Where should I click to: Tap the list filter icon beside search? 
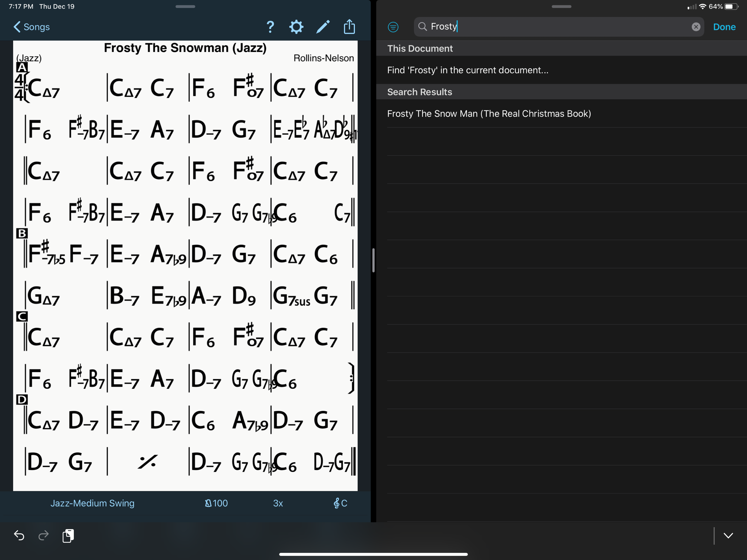click(393, 27)
